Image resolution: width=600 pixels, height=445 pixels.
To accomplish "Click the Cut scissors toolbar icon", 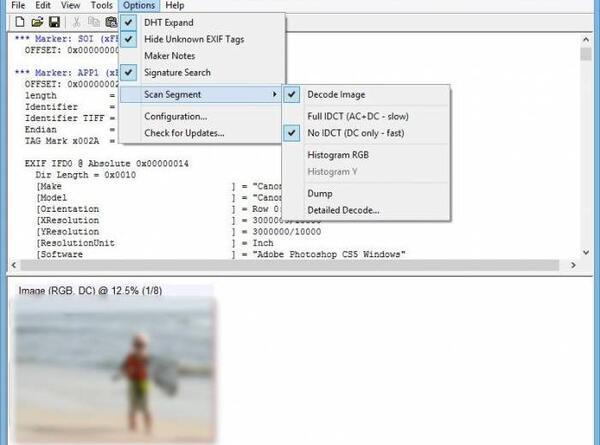I will click(76, 22).
